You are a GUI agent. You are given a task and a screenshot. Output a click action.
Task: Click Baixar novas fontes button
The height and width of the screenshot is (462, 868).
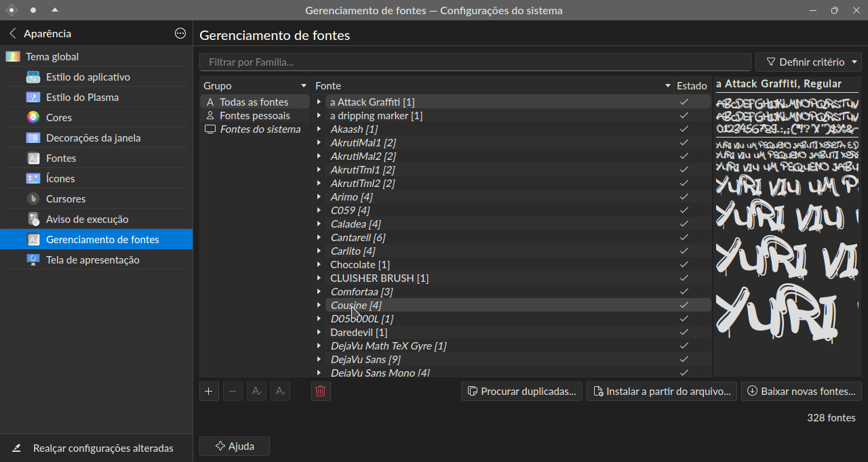[802, 392]
